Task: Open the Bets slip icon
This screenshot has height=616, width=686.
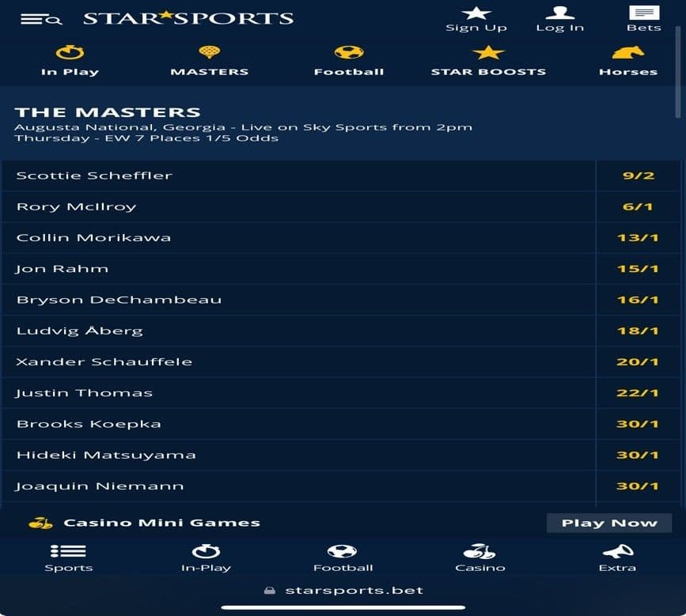Action: coord(644,13)
